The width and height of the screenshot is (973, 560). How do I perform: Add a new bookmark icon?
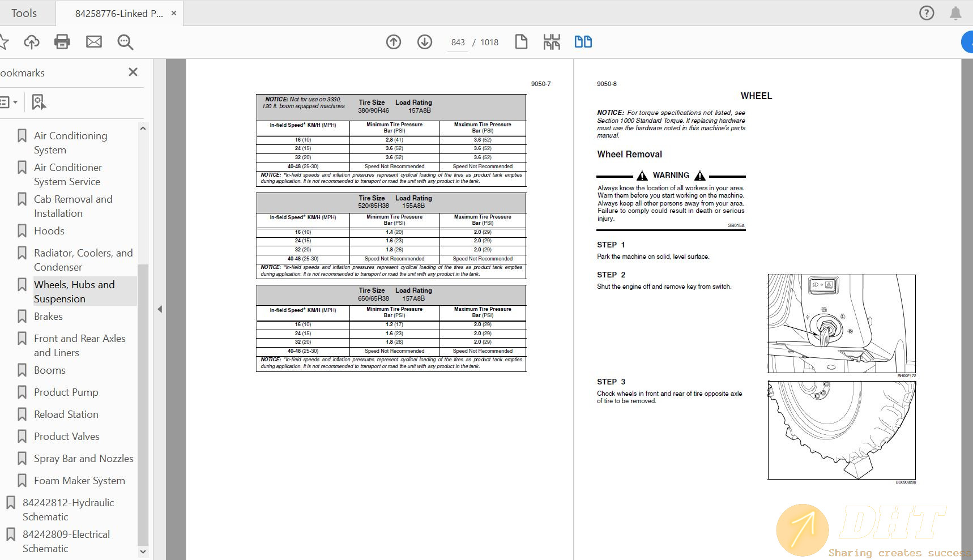(x=39, y=102)
